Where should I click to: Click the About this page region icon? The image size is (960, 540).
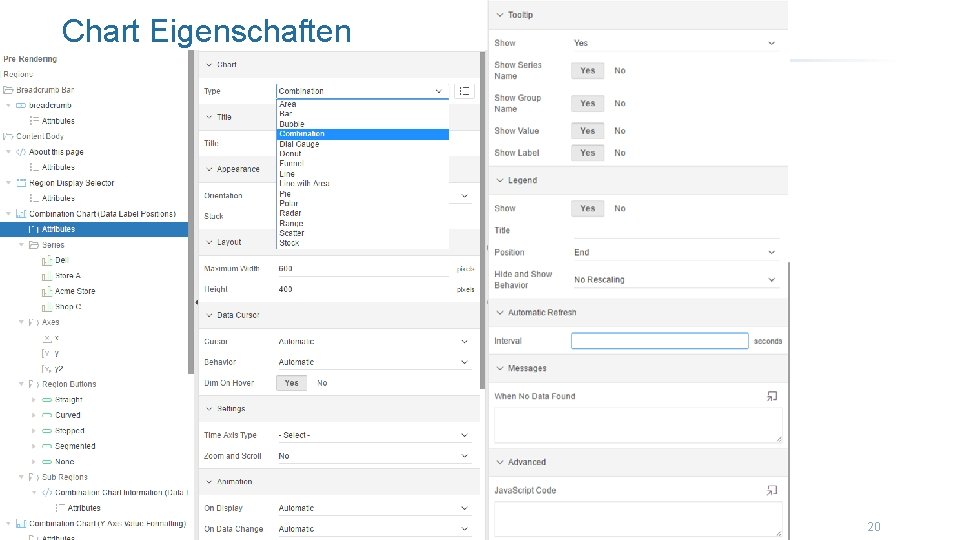21,152
